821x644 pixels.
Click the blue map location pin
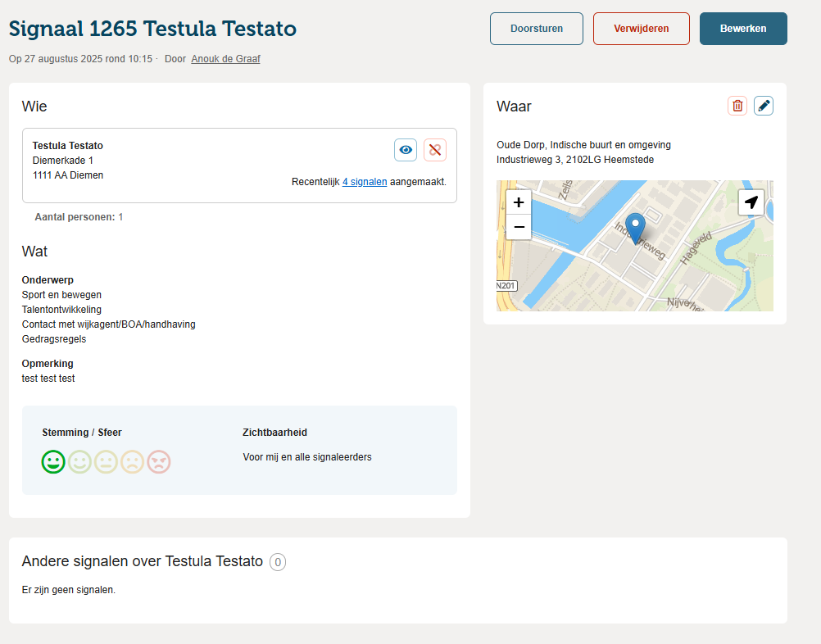tap(635, 227)
